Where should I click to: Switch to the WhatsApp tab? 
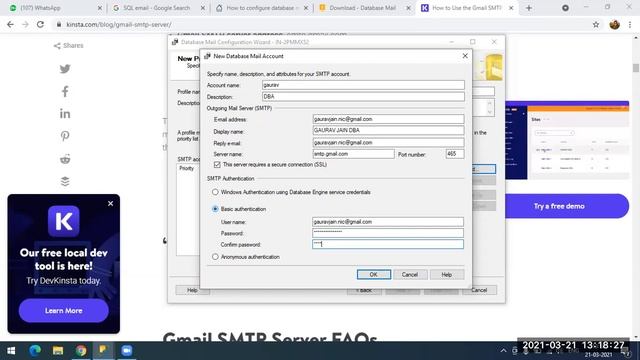[56, 8]
